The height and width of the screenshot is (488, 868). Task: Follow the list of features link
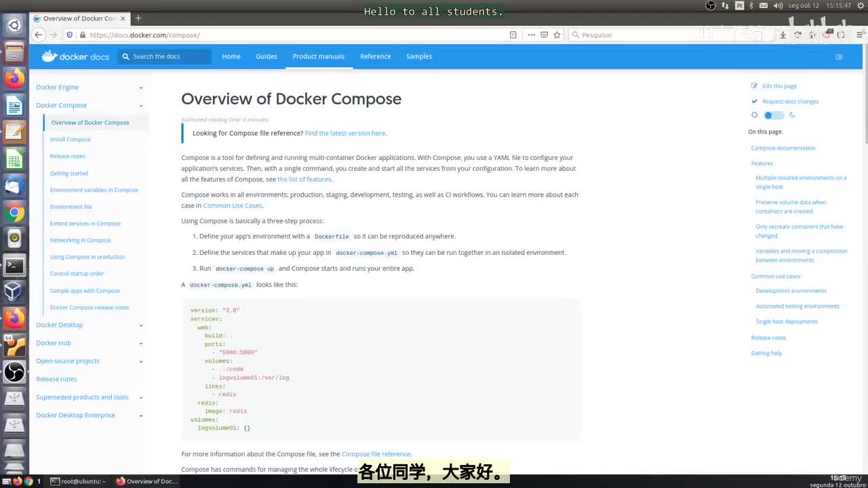(304, 180)
